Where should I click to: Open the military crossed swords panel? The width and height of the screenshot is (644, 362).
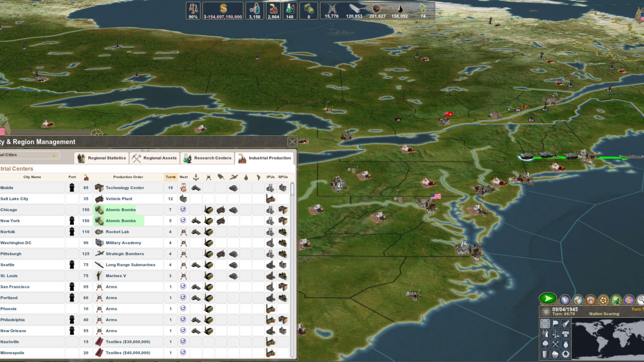565,300
